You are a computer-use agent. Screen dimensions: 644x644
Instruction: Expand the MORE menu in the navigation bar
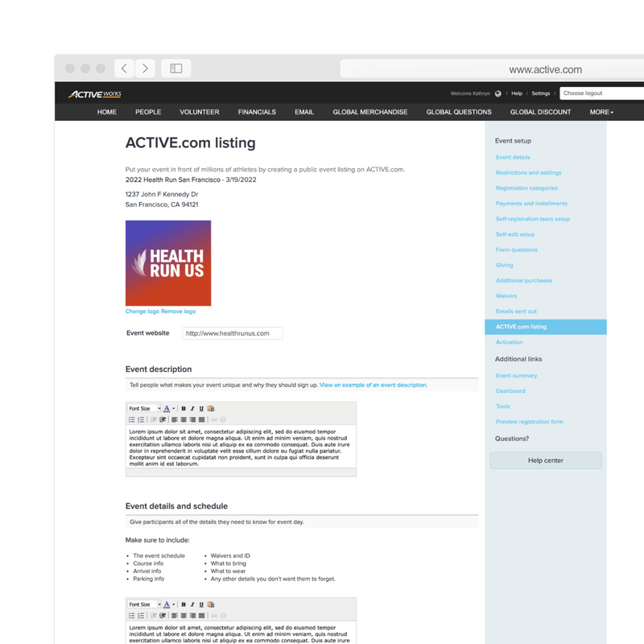[600, 112]
